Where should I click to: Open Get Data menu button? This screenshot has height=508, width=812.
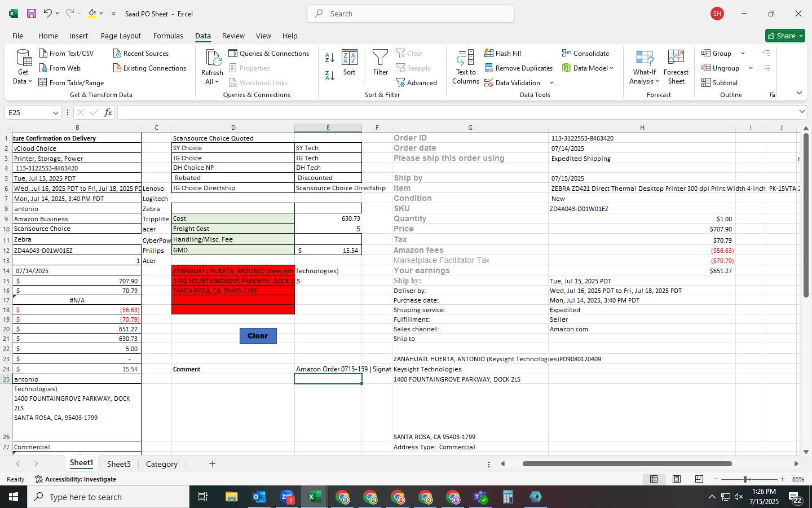23,67
